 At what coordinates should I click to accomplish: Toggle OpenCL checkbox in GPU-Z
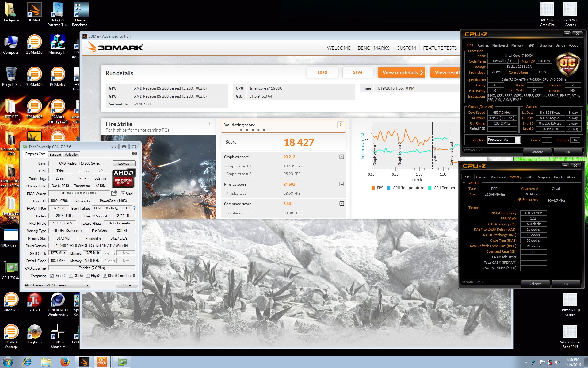[52, 276]
